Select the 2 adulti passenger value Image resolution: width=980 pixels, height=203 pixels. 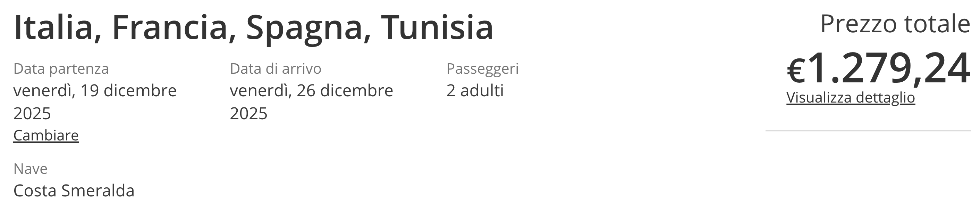(x=475, y=91)
